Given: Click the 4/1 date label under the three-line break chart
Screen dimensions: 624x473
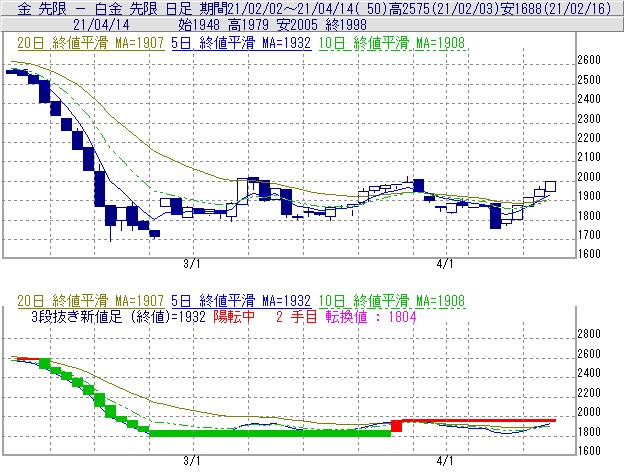Looking at the screenshot, I should click(x=445, y=461).
